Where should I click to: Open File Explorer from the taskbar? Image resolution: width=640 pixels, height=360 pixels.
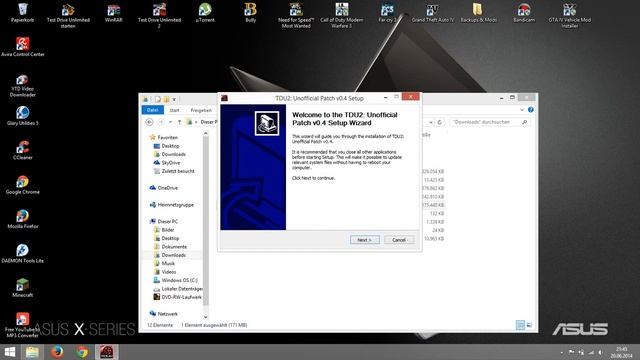pos(32,352)
